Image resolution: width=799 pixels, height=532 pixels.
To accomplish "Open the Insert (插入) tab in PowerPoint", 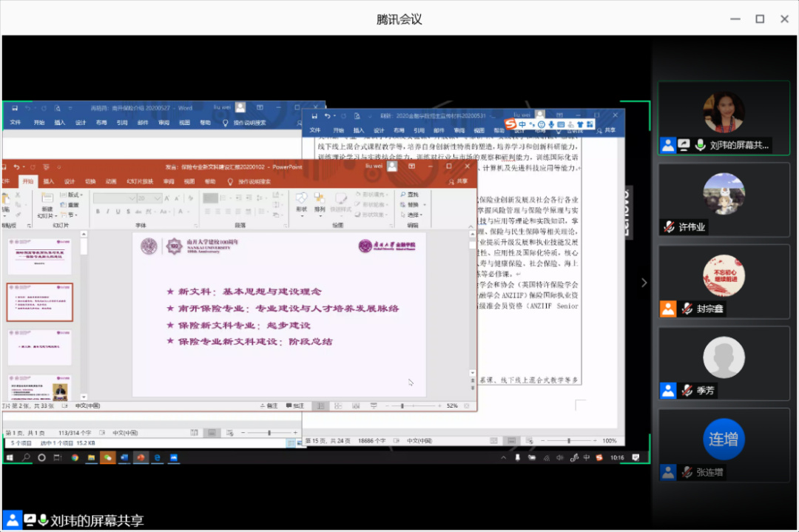I will 48,181.
